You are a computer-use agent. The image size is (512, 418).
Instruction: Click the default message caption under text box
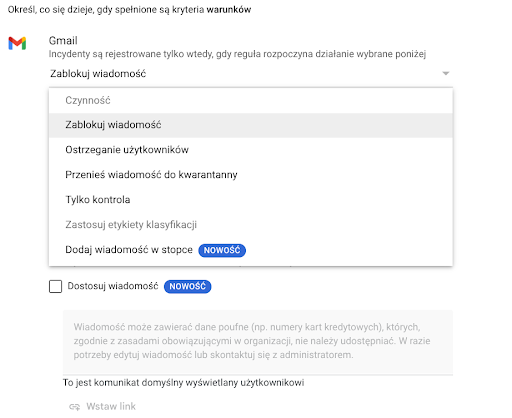(183, 383)
